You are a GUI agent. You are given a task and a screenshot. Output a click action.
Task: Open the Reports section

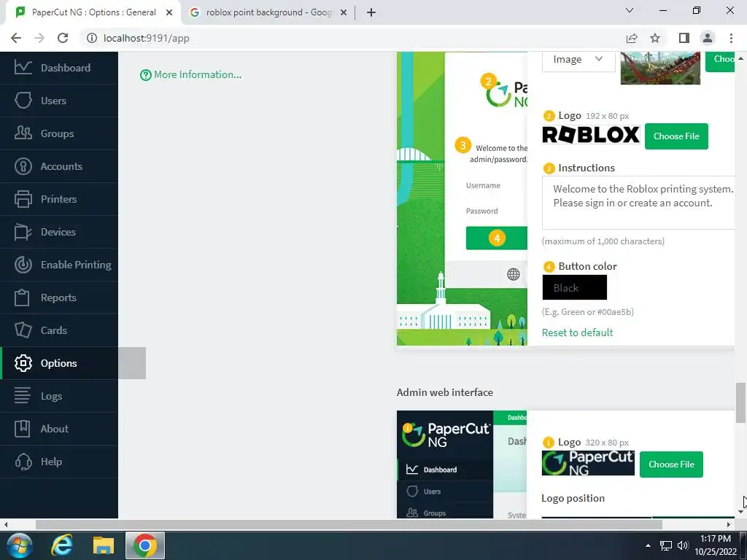[x=59, y=297]
